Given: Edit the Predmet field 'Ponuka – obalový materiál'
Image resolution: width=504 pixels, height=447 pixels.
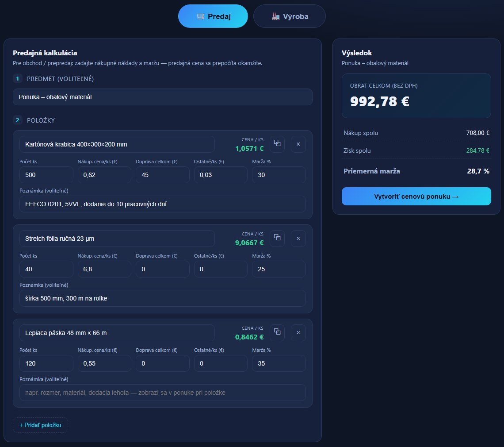Looking at the screenshot, I should [x=163, y=97].
